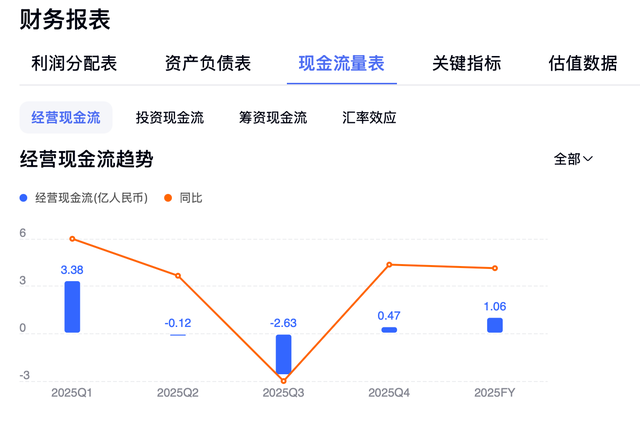This screenshot has width=640, height=421.
Task: Click the 同比 line point at 2025Q2
Action: pos(178,276)
